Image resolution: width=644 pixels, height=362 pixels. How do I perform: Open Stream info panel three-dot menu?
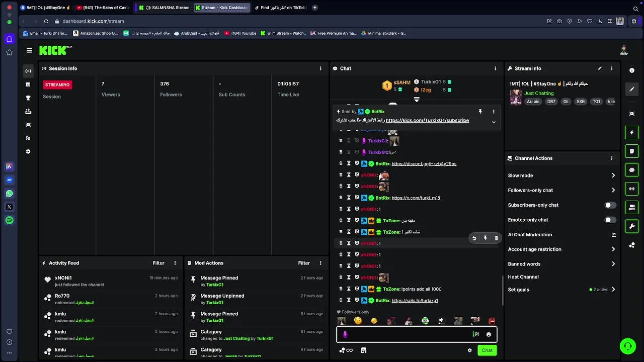point(612,68)
